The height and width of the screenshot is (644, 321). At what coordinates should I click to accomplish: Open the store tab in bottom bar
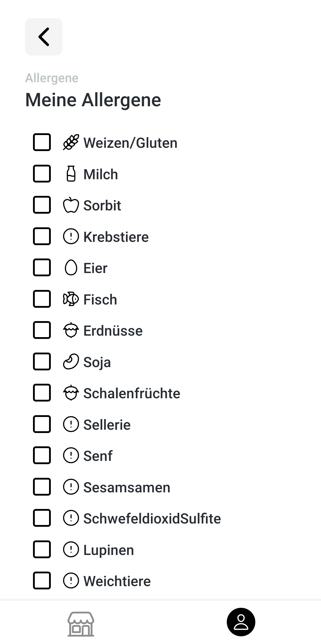(x=81, y=624)
